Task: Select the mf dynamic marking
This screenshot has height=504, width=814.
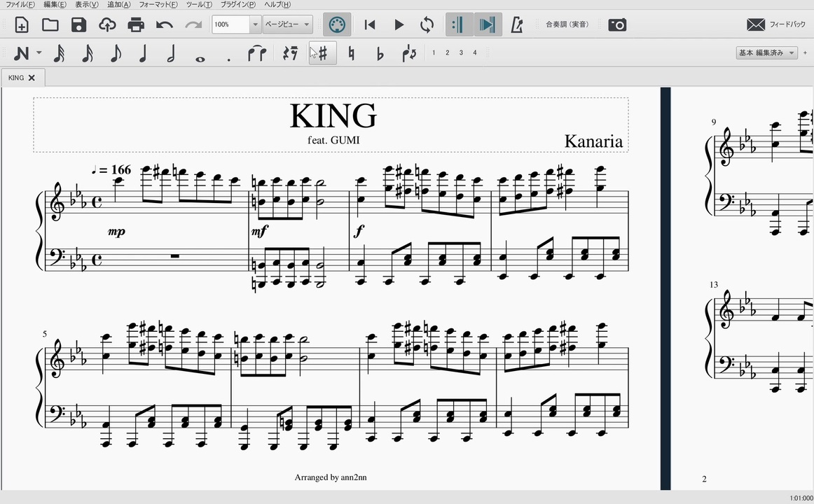Action: point(259,231)
